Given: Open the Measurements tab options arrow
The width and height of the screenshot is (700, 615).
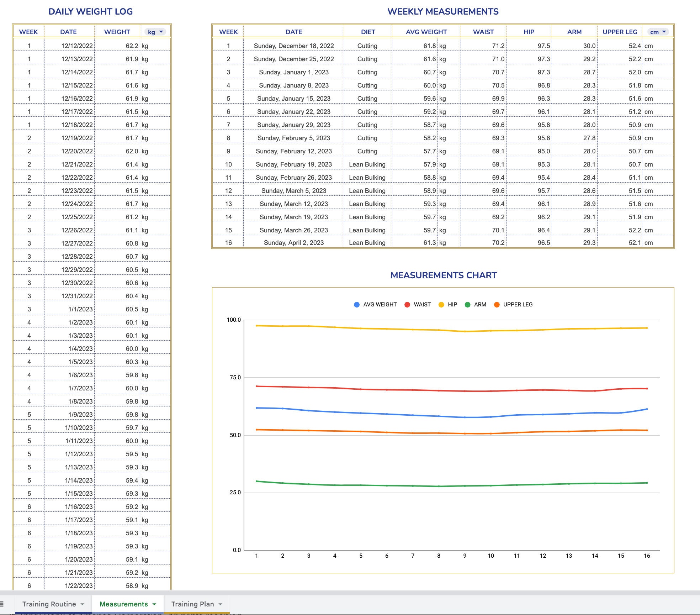Looking at the screenshot, I should 154,604.
